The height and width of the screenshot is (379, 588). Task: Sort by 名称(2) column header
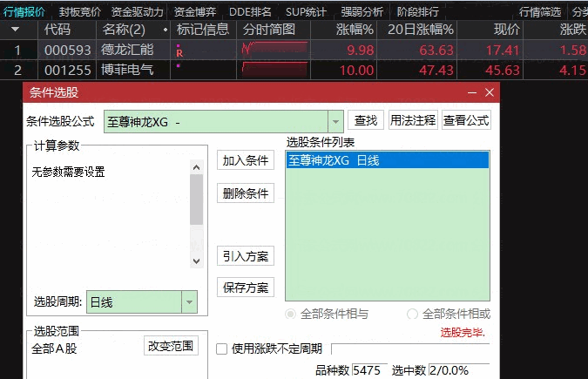pyautogui.click(x=124, y=30)
